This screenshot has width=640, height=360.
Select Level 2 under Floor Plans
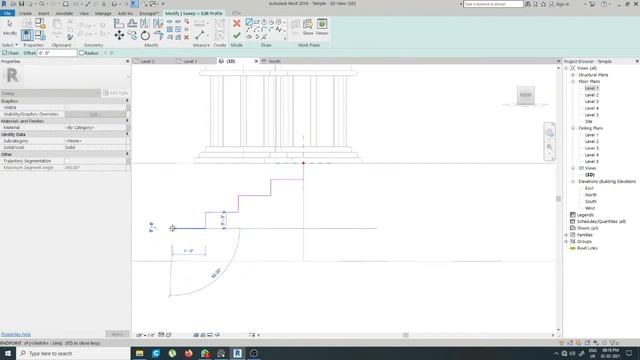pos(591,95)
